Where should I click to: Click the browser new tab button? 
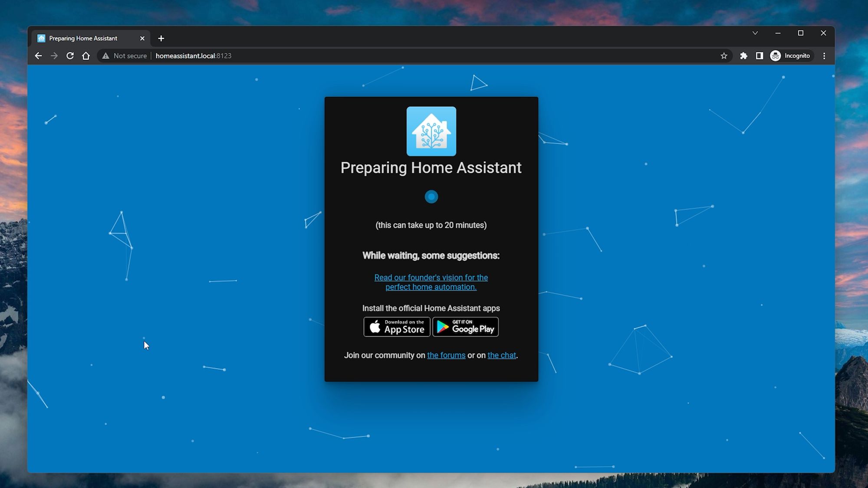point(161,38)
